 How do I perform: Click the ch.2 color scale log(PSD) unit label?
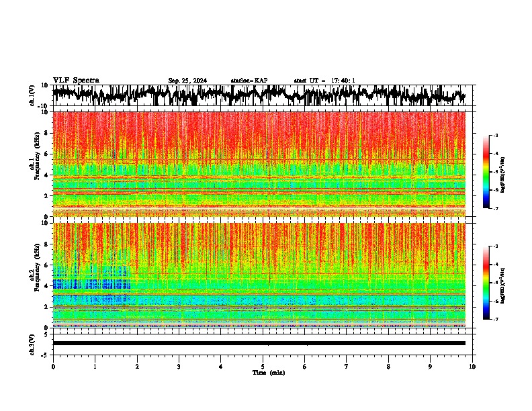(x=503, y=285)
